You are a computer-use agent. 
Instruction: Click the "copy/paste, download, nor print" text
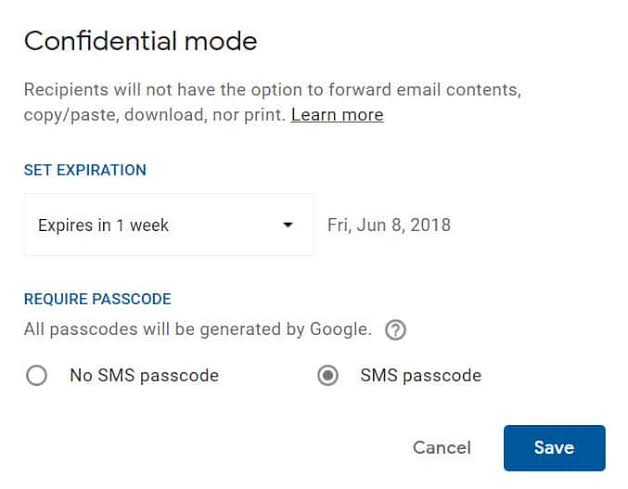155,115
